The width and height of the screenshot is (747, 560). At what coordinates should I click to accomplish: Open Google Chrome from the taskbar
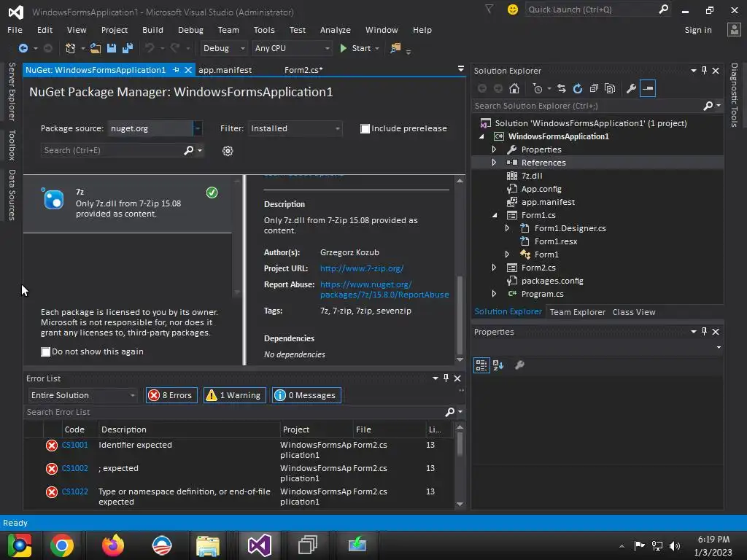[x=62, y=545]
